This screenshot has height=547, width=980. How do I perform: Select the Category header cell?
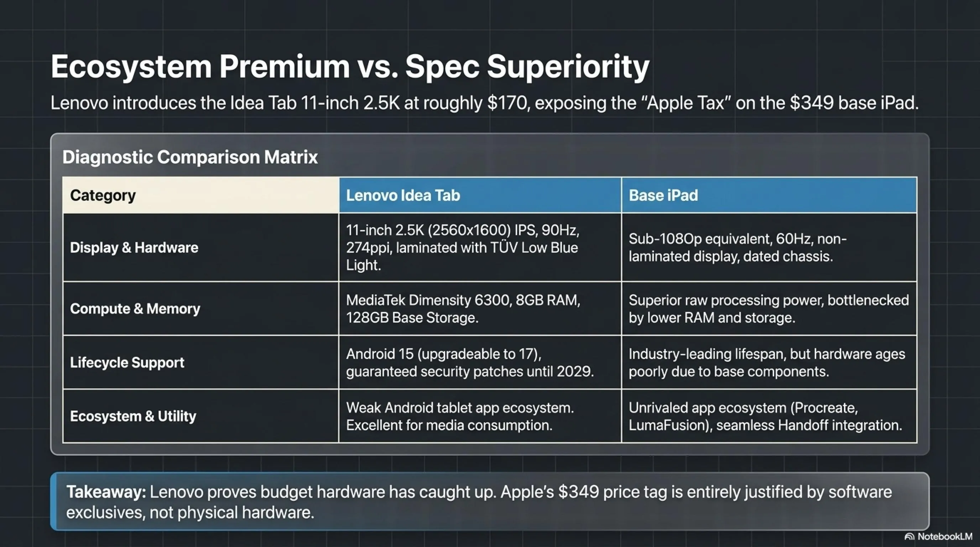tap(200, 195)
